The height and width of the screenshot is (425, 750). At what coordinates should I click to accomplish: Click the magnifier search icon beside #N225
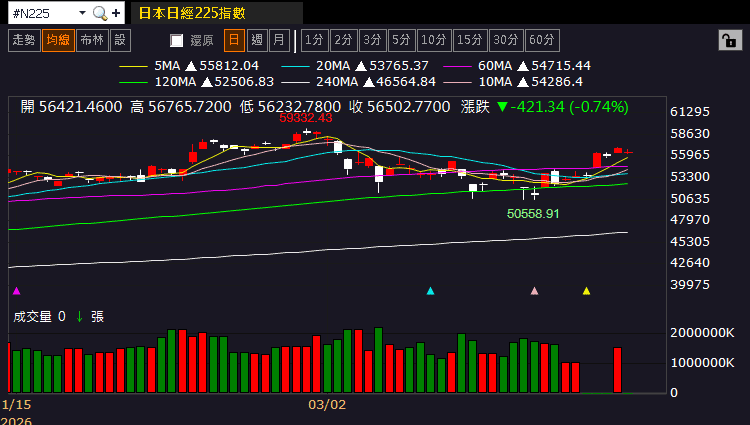coord(100,13)
